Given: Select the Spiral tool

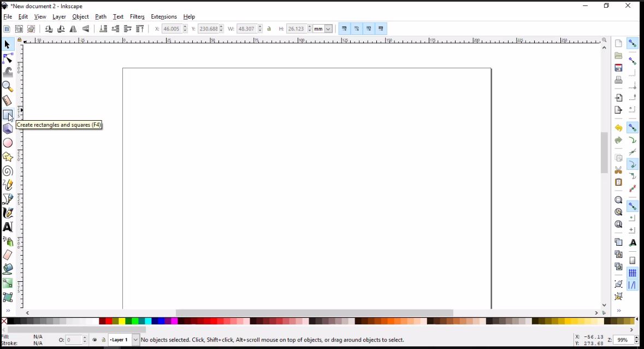Looking at the screenshot, I should pyautogui.click(x=8, y=171).
